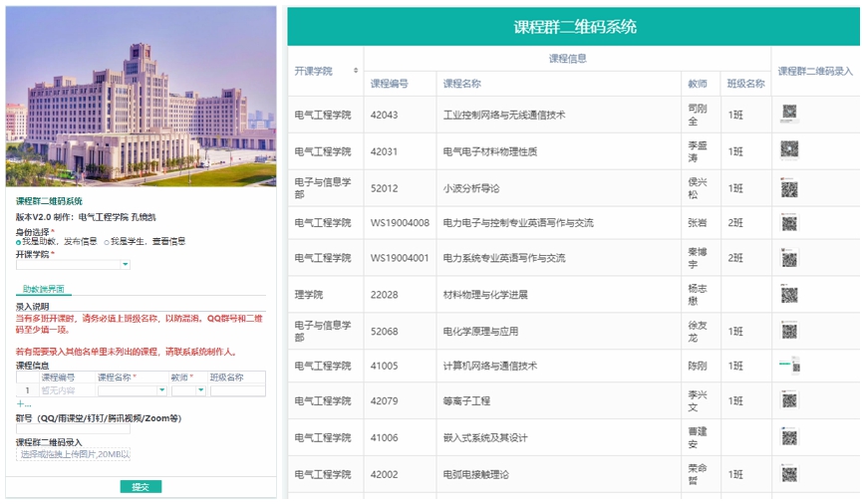Open QR code for 电弧电接触理论 course

point(789,474)
